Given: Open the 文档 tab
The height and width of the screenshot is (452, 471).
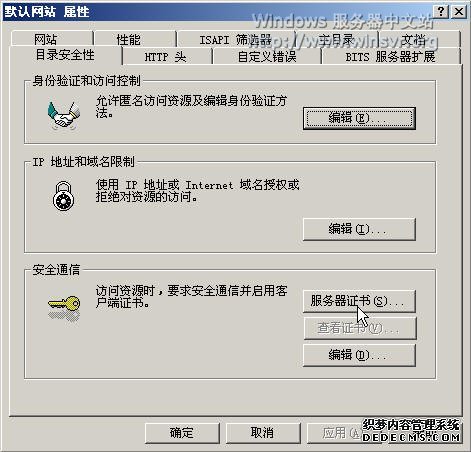Looking at the screenshot, I should [x=419, y=39].
